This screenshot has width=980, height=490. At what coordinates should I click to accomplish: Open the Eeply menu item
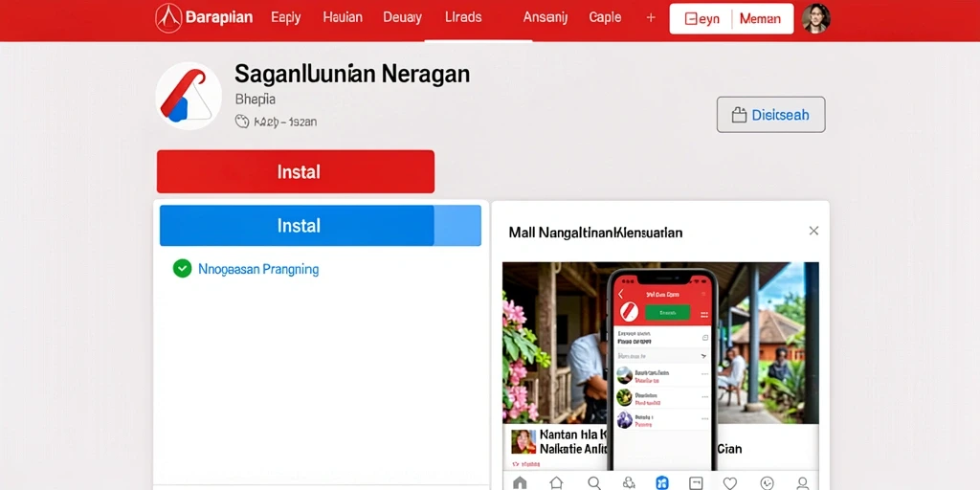point(285,17)
